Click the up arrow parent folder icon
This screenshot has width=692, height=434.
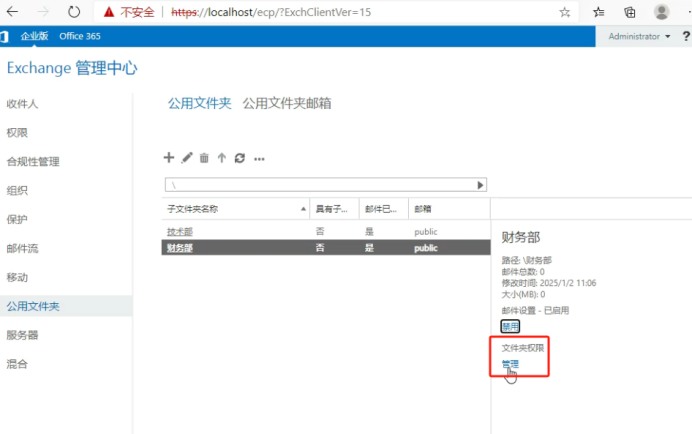click(x=222, y=158)
